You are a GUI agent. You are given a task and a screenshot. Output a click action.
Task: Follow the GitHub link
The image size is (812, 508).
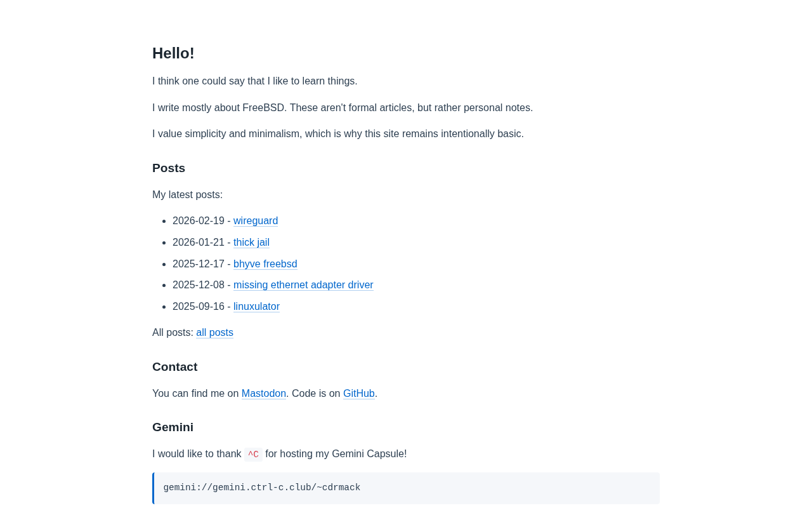[x=359, y=394]
